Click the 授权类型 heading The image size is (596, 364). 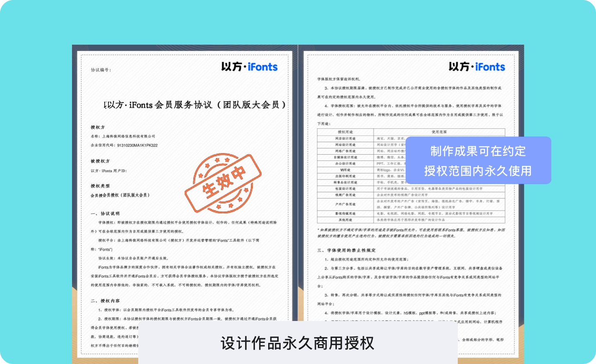100,186
